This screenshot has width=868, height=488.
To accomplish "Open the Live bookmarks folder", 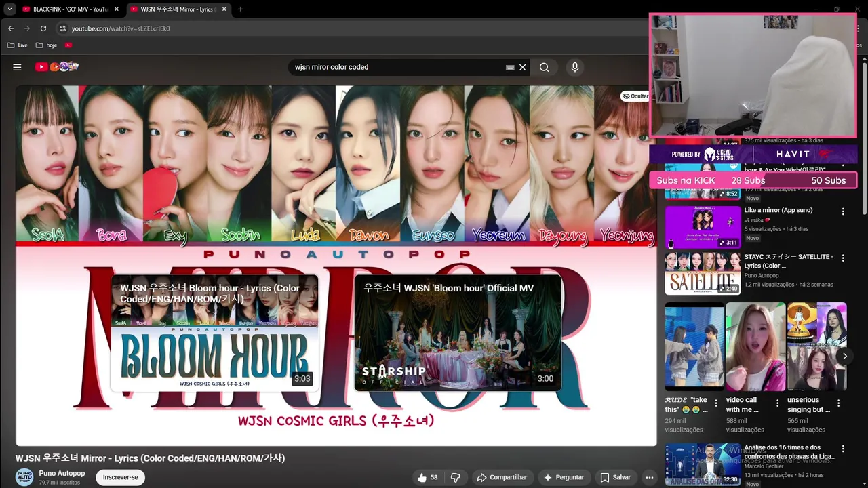I will (18, 45).
